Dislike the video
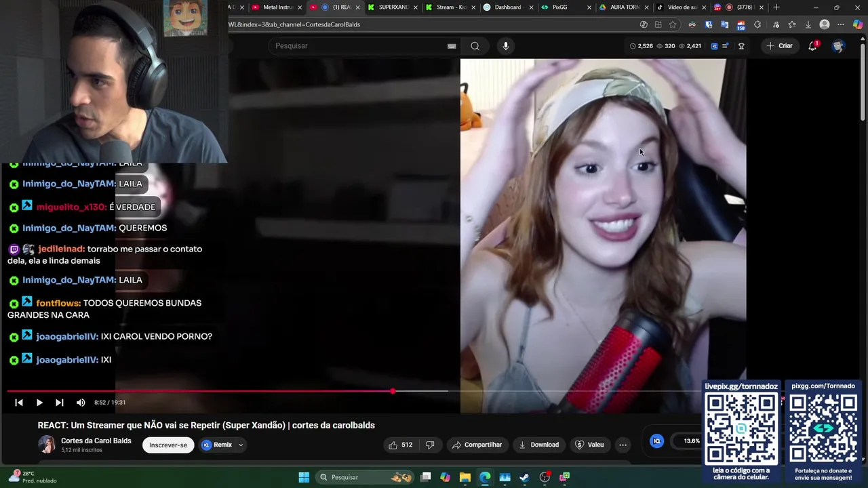 430,445
